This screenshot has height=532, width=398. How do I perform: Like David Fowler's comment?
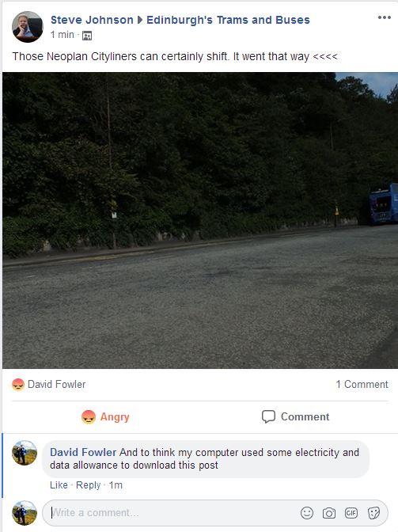click(x=59, y=485)
